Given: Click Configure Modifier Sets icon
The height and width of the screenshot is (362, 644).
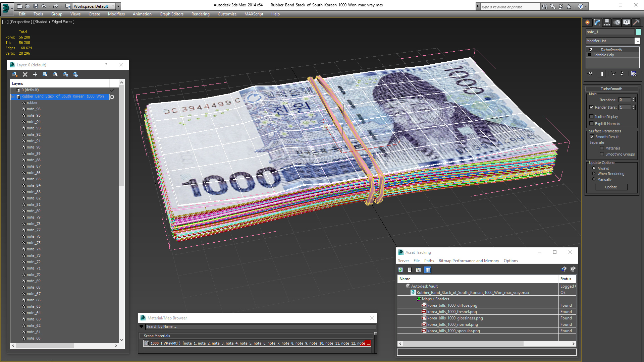Looking at the screenshot, I should tap(634, 74).
